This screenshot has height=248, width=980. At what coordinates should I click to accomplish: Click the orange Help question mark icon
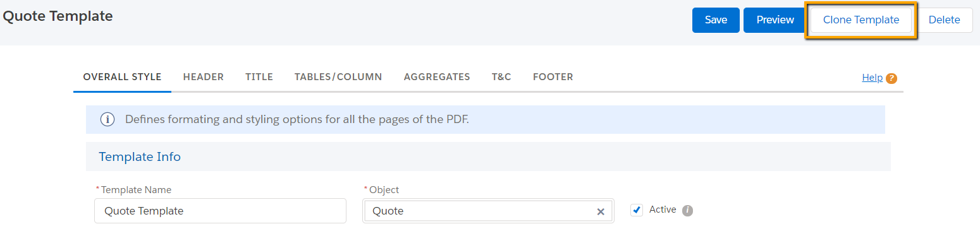click(x=891, y=78)
